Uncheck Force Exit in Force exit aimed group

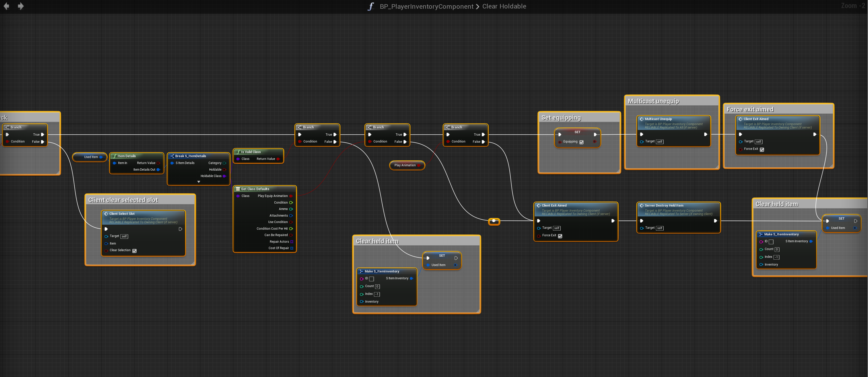click(762, 150)
